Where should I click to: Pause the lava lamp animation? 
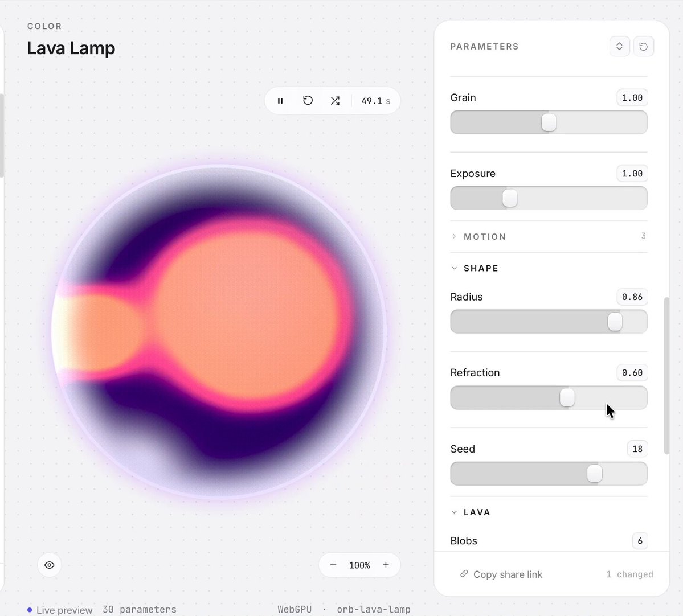(280, 101)
